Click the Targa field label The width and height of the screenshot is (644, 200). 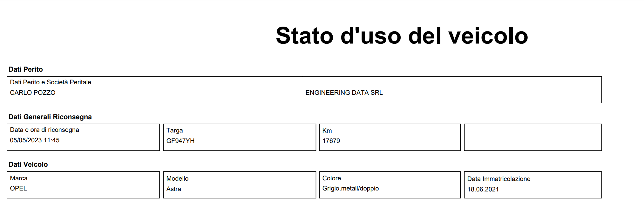(x=175, y=130)
